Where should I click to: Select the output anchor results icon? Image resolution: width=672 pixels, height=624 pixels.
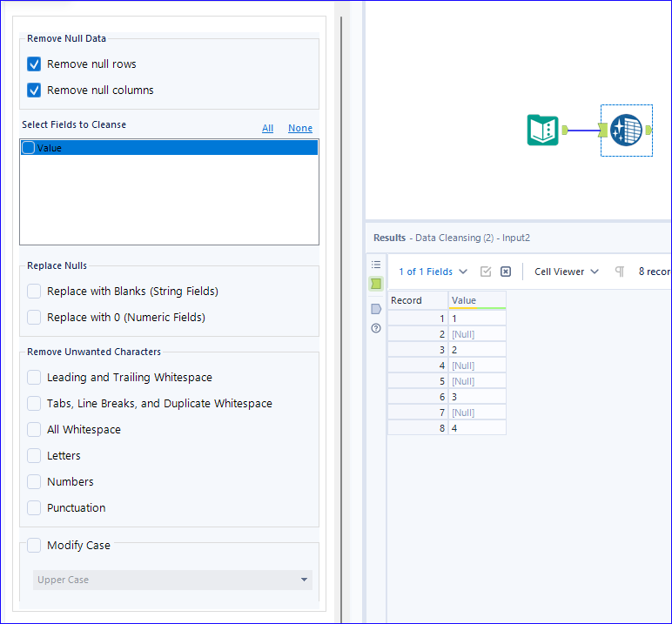376,309
